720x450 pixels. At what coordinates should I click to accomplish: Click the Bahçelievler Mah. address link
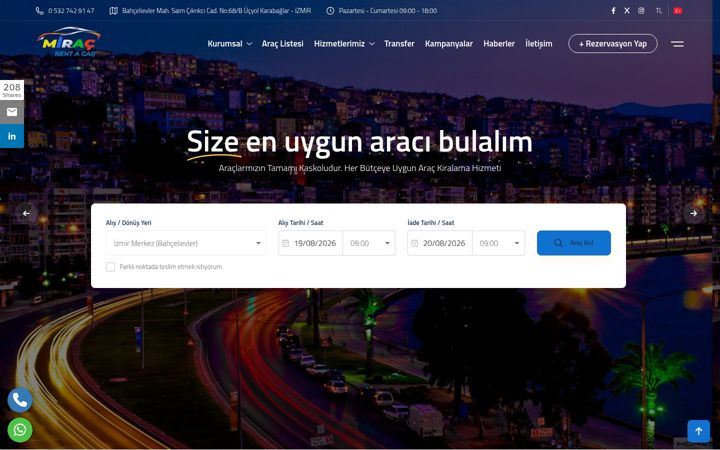click(216, 11)
